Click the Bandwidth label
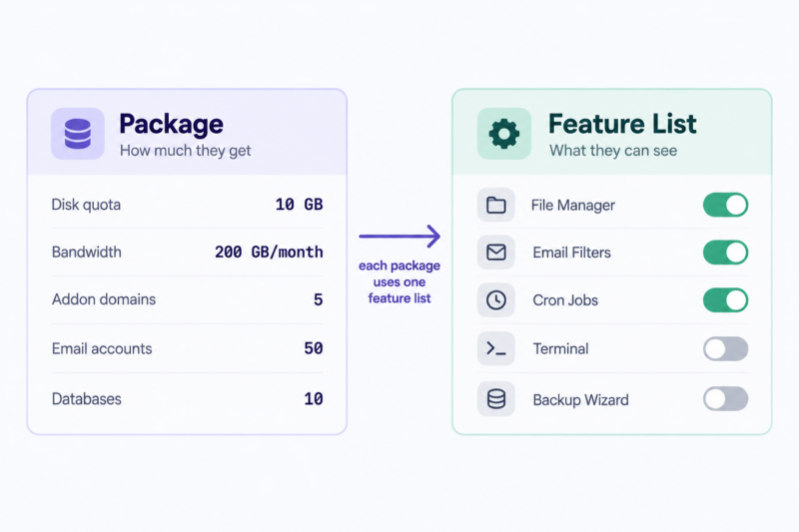 (x=87, y=252)
